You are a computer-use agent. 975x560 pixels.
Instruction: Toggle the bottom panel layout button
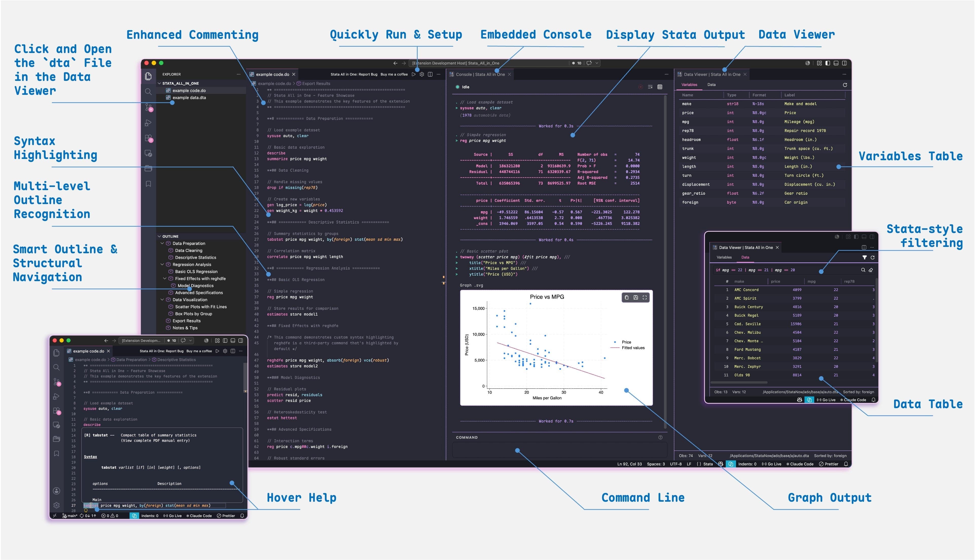836,63
